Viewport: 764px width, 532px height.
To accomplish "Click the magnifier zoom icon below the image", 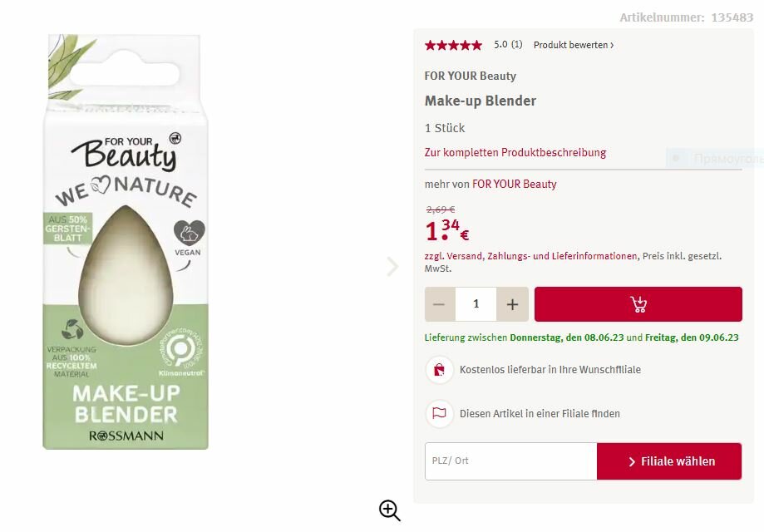I will (390, 510).
